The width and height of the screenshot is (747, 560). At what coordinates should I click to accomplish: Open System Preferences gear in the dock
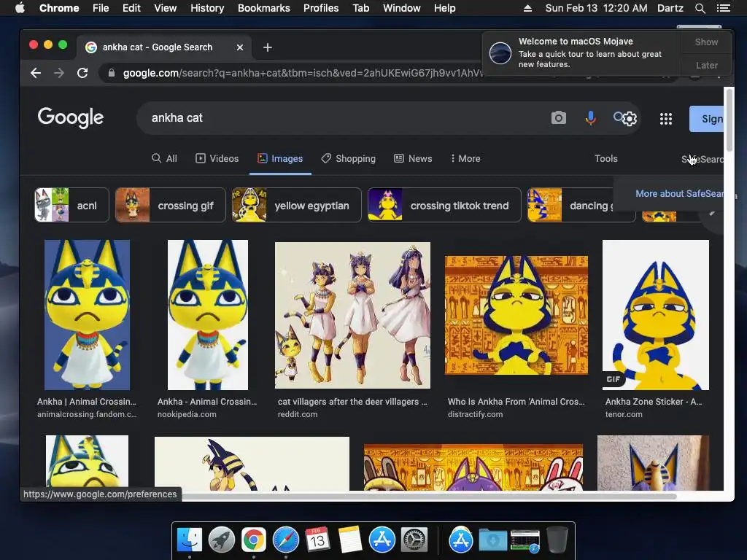414,540
